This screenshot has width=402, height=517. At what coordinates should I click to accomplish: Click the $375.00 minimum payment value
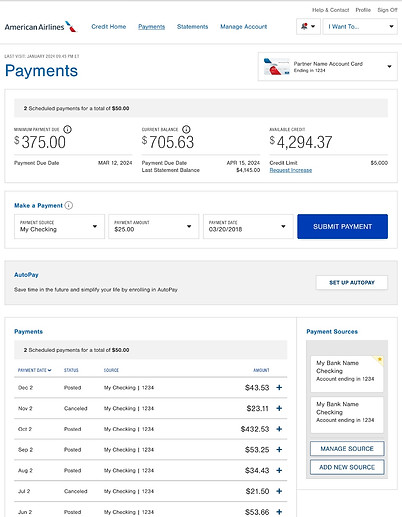point(40,142)
